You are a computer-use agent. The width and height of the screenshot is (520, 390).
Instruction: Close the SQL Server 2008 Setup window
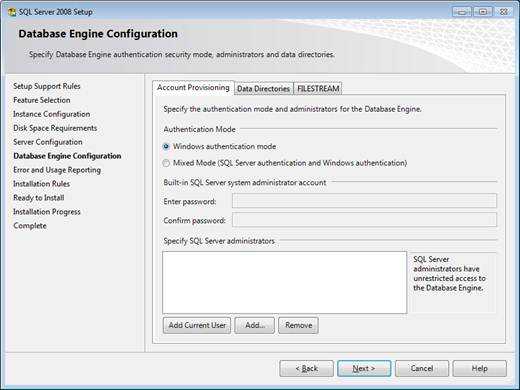[504, 12]
